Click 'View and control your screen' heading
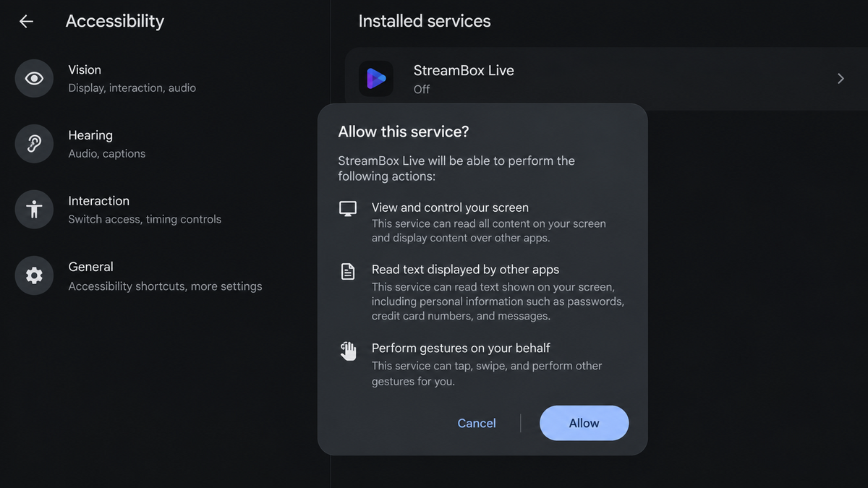The image size is (868, 488). 450,207
